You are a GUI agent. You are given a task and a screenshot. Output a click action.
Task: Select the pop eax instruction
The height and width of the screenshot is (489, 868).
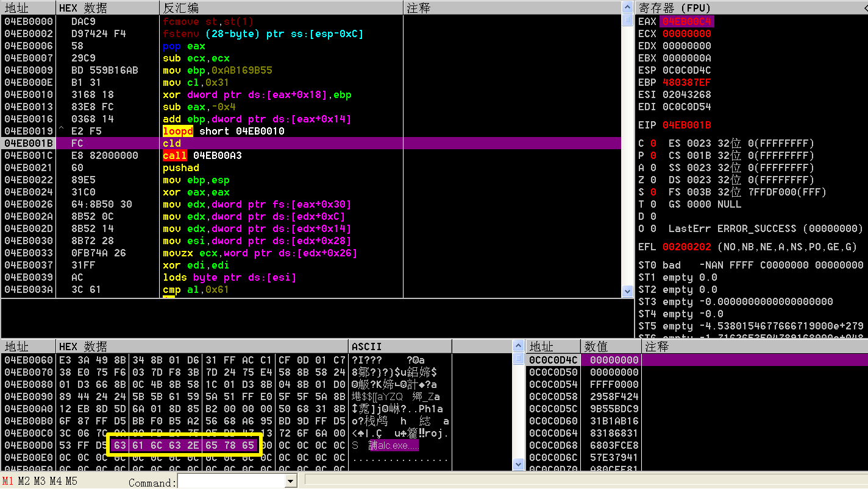tap(183, 46)
